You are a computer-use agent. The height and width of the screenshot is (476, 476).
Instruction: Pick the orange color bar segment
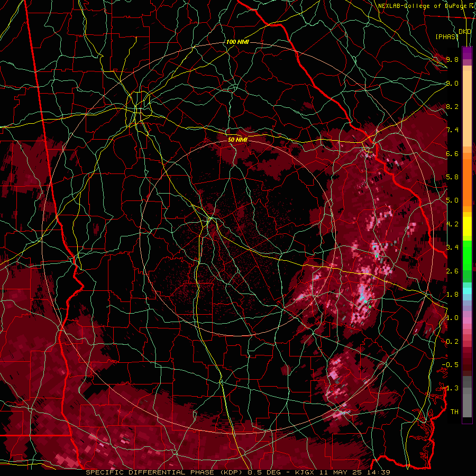point(467,182)
